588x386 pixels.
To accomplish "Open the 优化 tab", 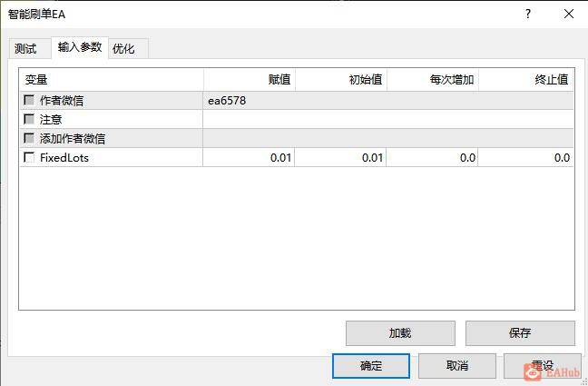I will pyautogui.click(x=128, y=48).
